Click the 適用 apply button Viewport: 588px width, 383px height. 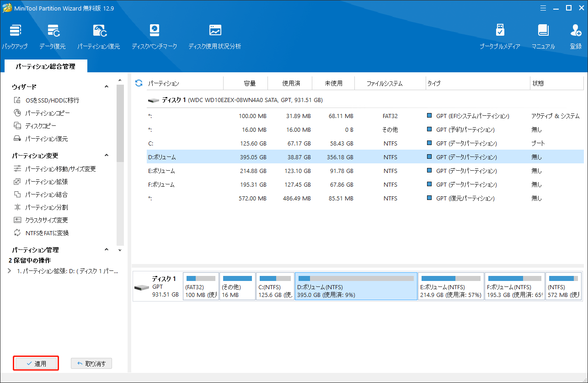coord(36,363)
